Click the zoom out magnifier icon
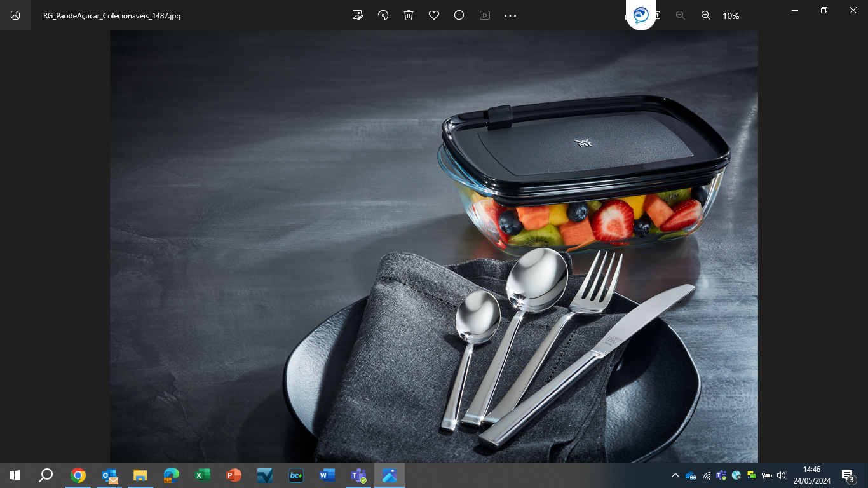 tap(681, 15)
